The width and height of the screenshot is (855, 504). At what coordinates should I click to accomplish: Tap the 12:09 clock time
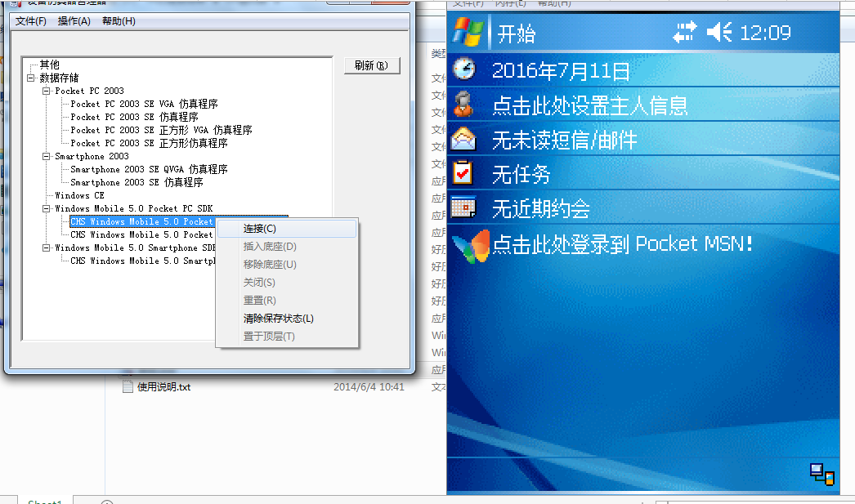[x=766, y=33]
